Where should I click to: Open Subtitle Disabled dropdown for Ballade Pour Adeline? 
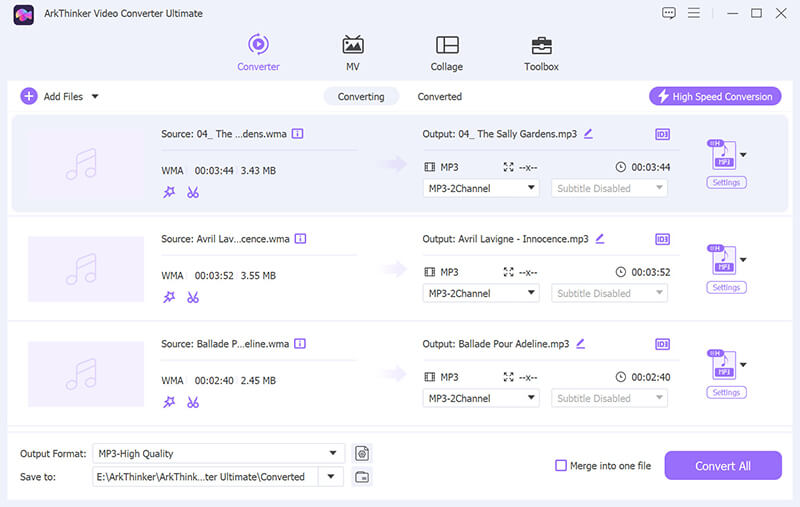click(x=609, y=398)
